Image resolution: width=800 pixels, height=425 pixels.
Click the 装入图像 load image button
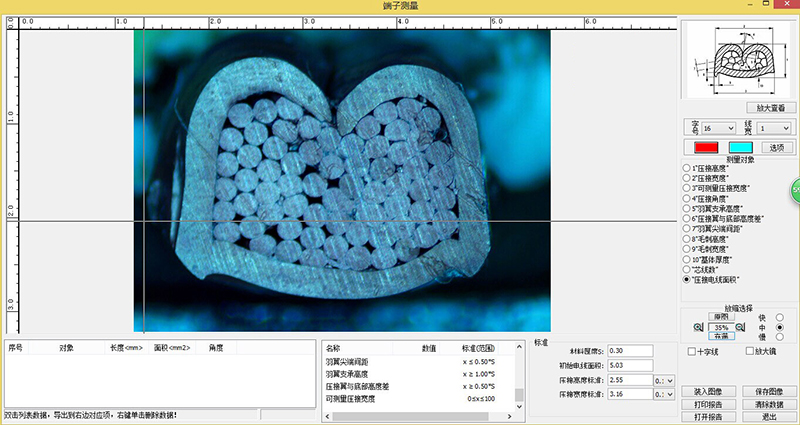click(x=707, y=392)
